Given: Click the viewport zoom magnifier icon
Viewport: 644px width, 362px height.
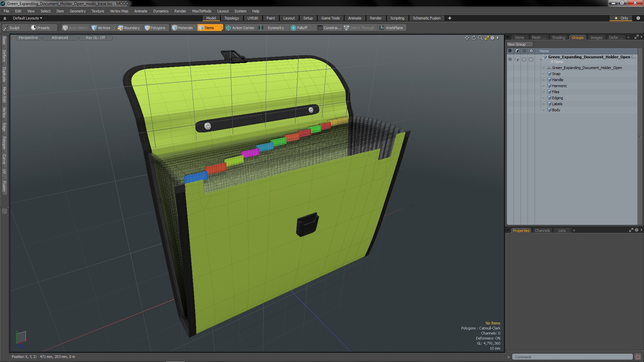Looking at the screenshot, I should [x=480, y=38].
